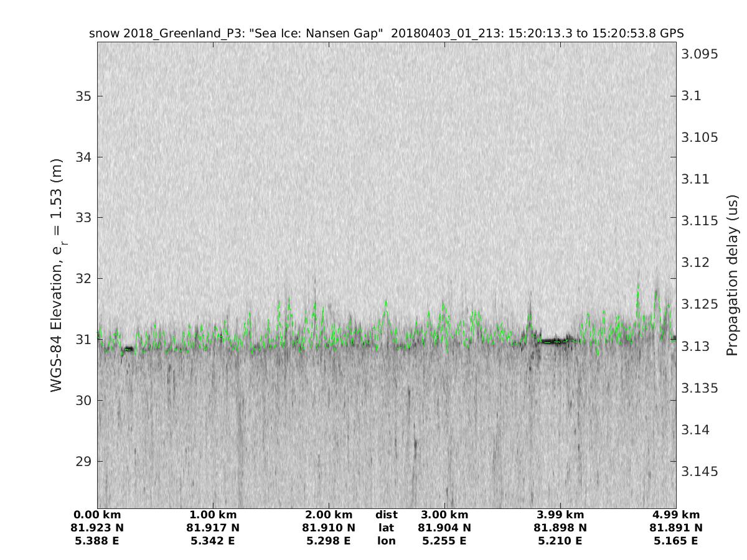Click the 3.095 propagation delay tick
The height and width of the screenshot is (560, 747).
pyautogui.click(x=700, y=54)
